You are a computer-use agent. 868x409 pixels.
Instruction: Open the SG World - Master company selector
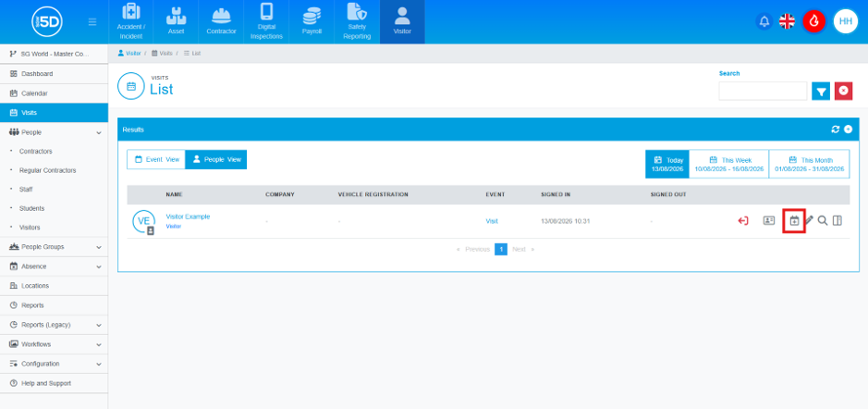tap(55, 54)
